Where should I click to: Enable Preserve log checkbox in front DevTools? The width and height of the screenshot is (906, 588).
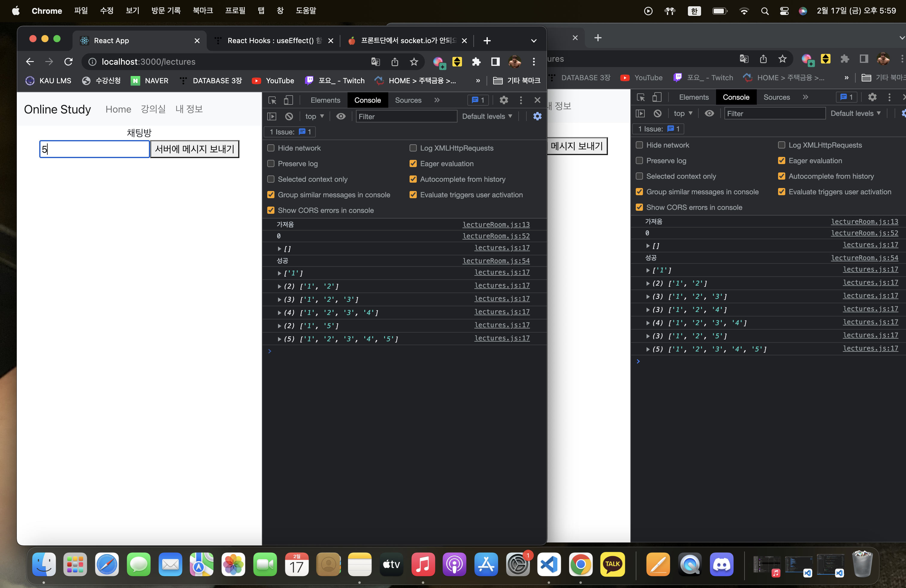pyautogui.click(x=271, y=163)
